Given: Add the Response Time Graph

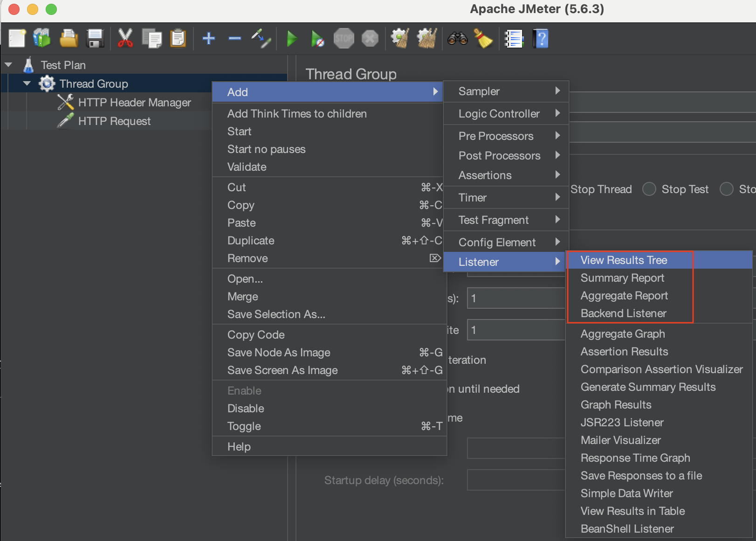Looking at the screenshot, I should tap(659, 458).
